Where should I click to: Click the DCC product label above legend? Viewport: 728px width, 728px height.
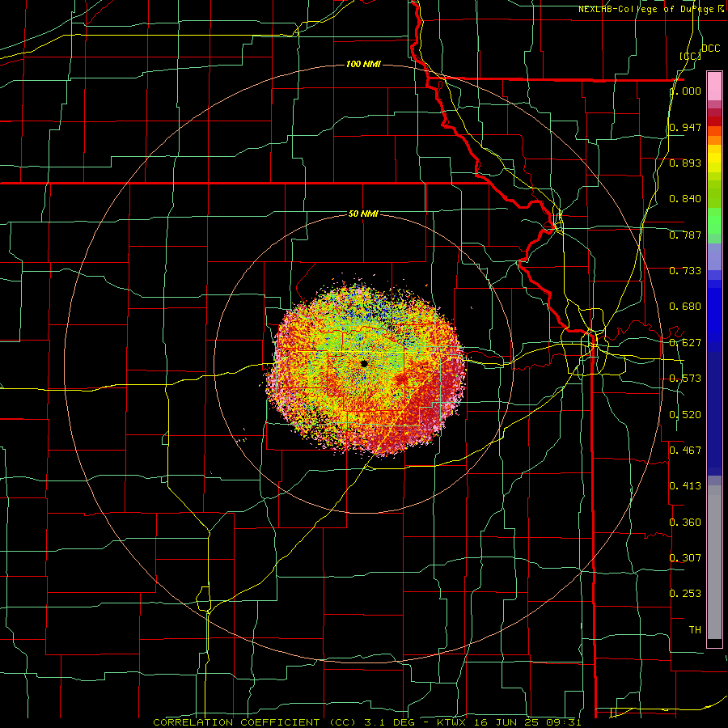[x=711, y=49]
